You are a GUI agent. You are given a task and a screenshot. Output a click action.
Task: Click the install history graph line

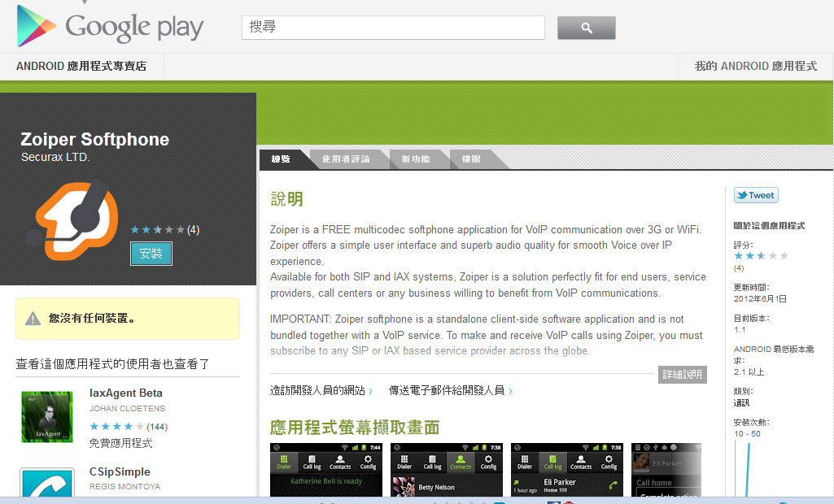point(747,470)
